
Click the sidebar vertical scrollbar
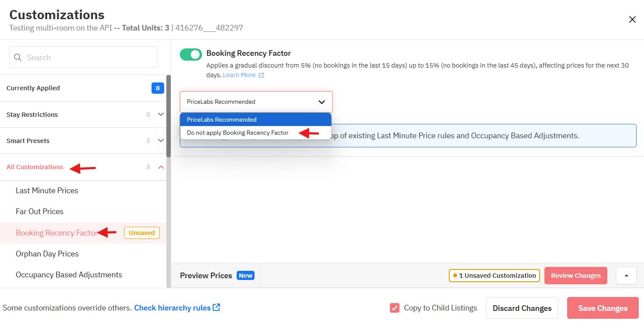[169, 116]
